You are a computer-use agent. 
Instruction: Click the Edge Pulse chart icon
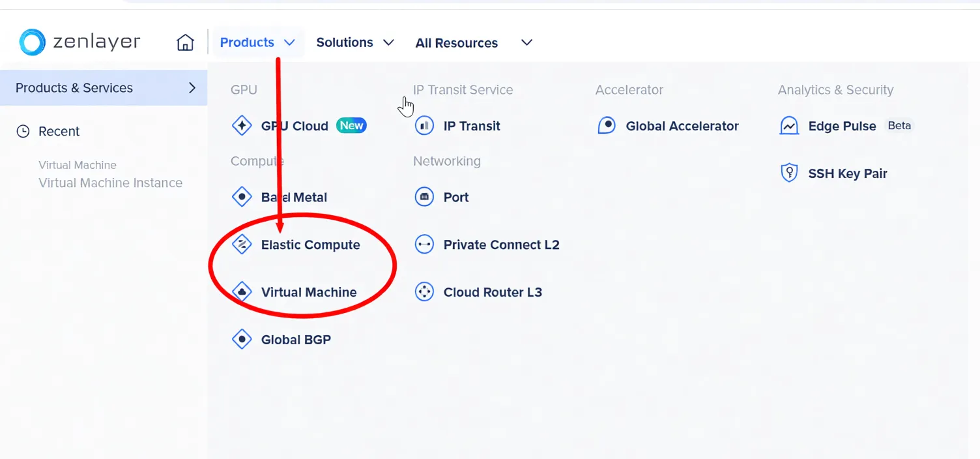[x=789, y=126]
